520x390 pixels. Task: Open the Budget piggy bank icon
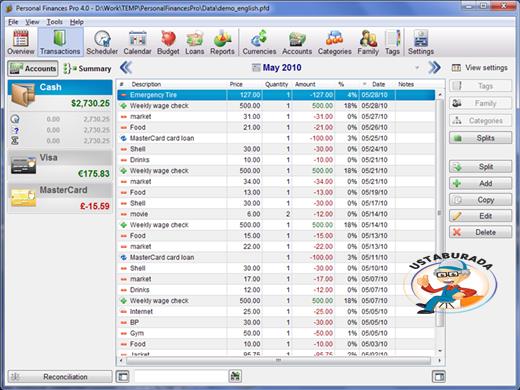[x=168, y=42]
